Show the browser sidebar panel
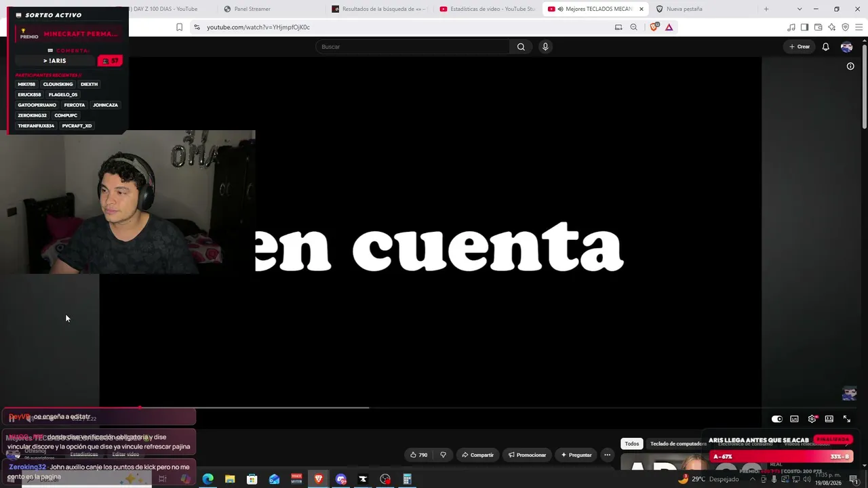Screen dimensions: 868x488 pos(804,27)
